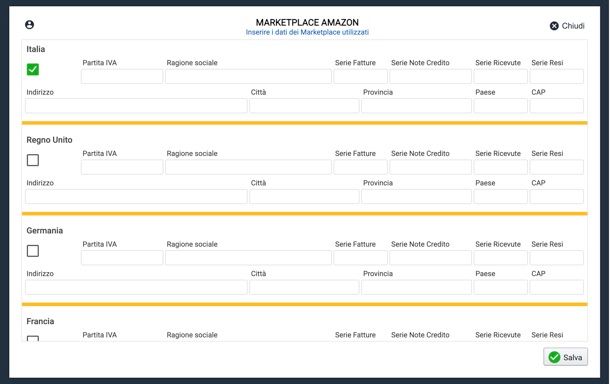Image resolution: width=610 pixels, height=384 pixels.
Task: Click the Italia CAP field
Action: (x=556, y=106)
